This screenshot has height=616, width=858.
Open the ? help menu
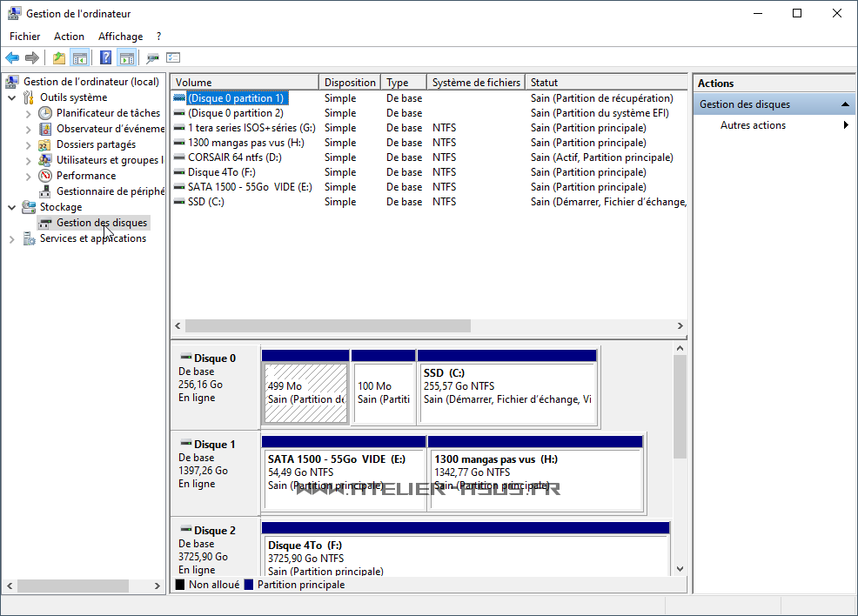click(158, 36)
